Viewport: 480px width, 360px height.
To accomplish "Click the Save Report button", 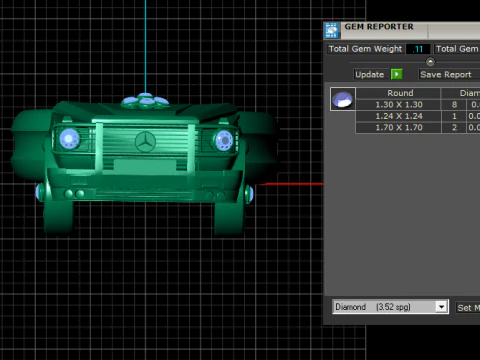I will click(x=449, y=74).
